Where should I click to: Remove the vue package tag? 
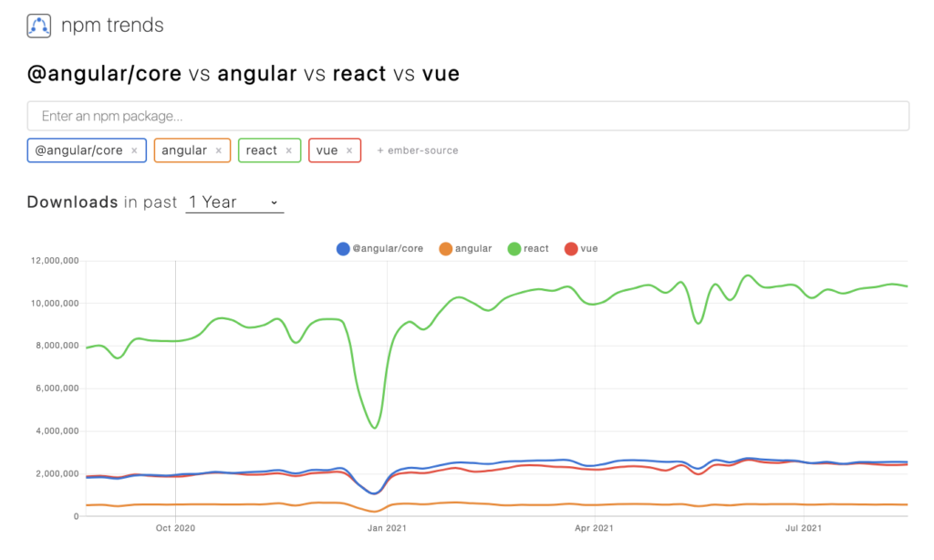[348, 150]
